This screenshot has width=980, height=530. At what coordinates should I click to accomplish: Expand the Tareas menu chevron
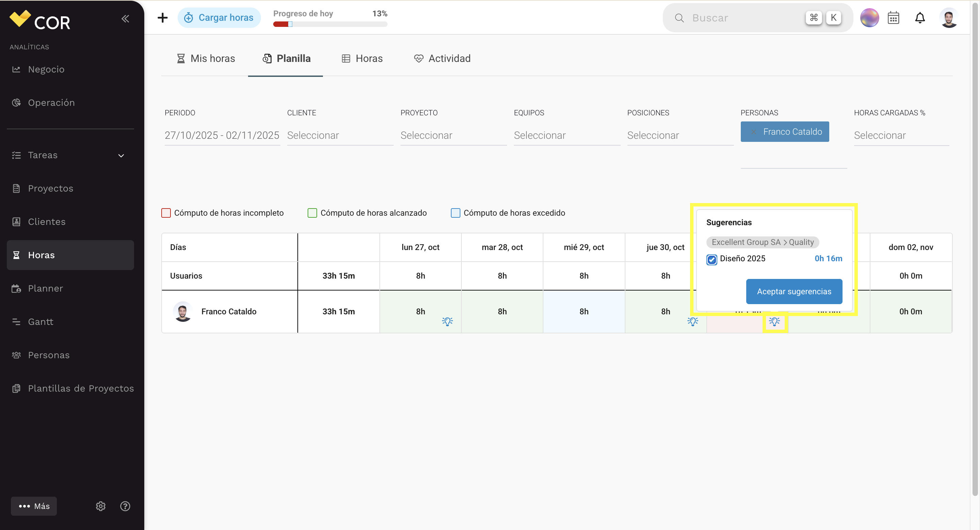coord(121,155)
